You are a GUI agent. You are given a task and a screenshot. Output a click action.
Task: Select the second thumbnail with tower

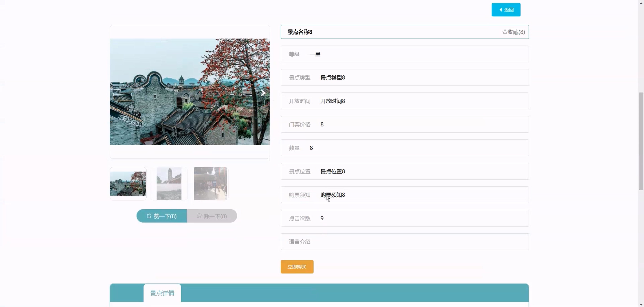point(169,184)
